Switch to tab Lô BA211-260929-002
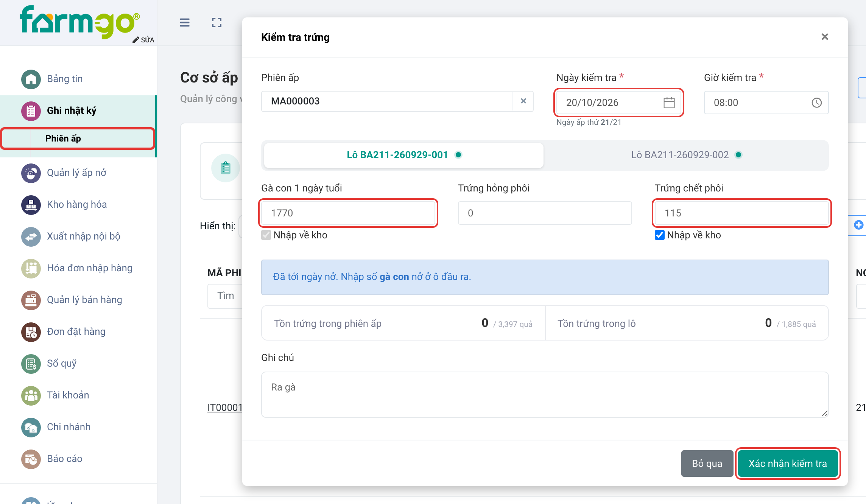866x504 pixels. pyautogui.click(x=686, y=155)
